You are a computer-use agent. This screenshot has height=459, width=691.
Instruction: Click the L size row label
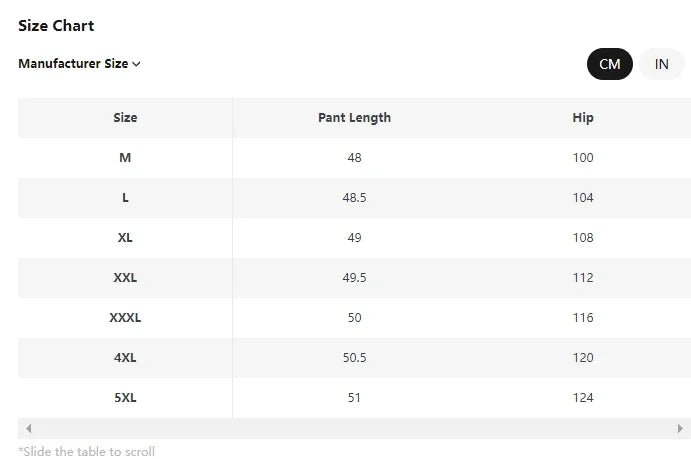tap(125, 198)
